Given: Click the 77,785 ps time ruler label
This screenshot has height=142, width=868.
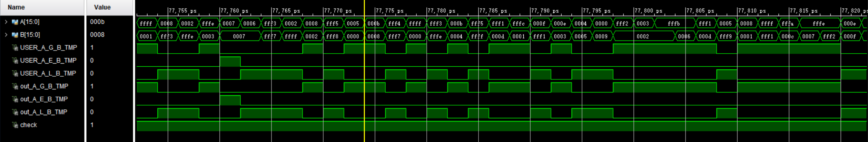Looking at the screenshot, I should coord(493,11).
